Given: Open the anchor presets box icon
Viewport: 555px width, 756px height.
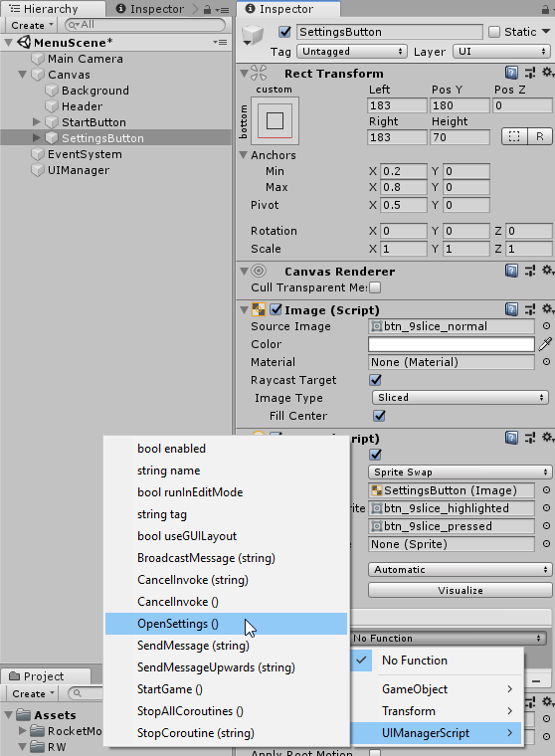Looking at the screenshot, I should pyautogui.click(x=275, y=120).
